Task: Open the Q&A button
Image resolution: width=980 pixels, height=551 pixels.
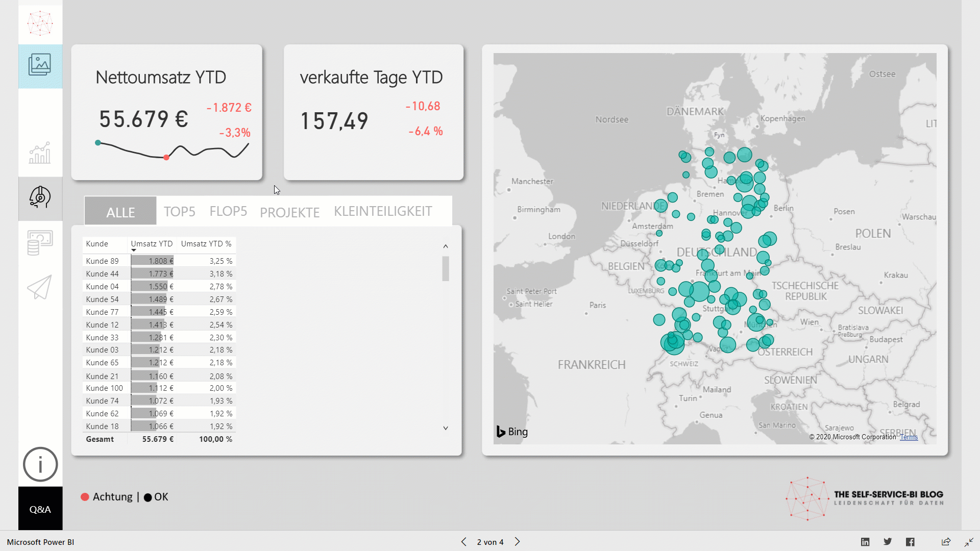Action: [40, 509]
